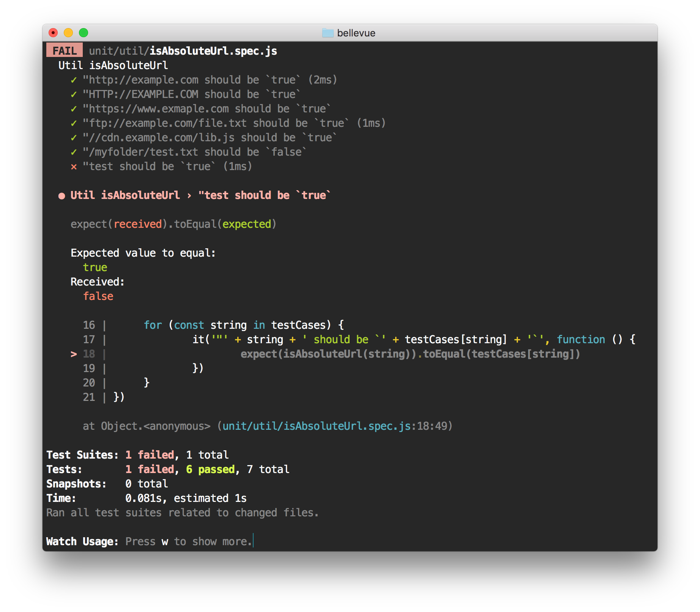
Task: Click the 'Util isAbsoluteUrl' suite heading
Action: [113, 65]
